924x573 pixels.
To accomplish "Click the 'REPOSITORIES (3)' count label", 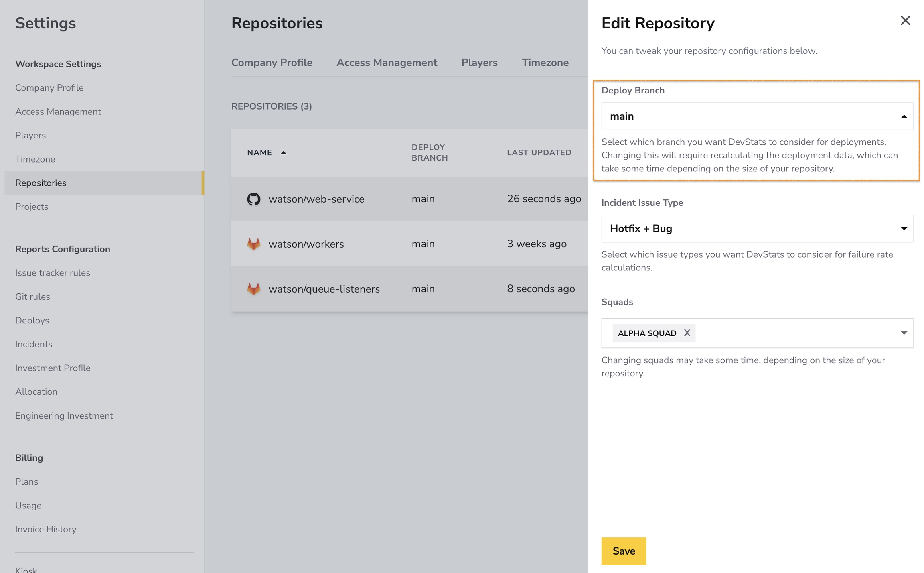I will coord(272,106).
